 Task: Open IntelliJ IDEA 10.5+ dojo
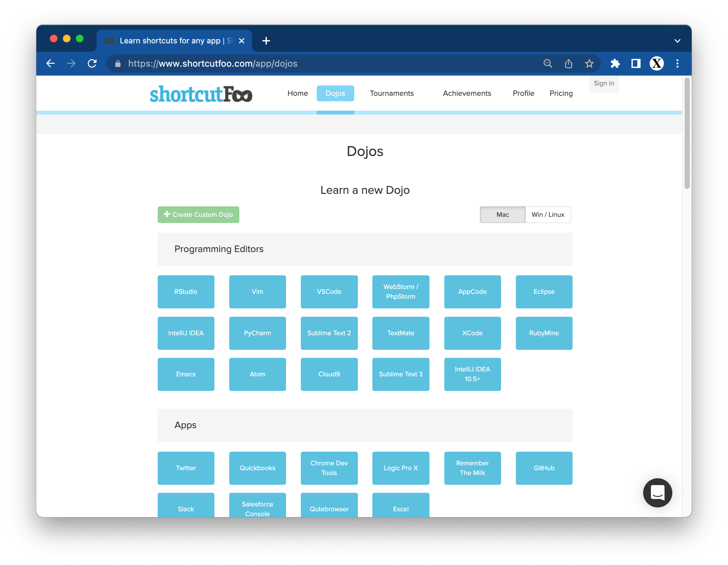pos(472,374)
